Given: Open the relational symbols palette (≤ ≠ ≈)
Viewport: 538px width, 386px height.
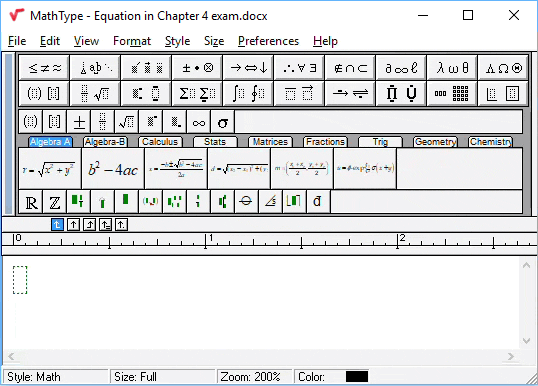Looking at the screenshot, I should coord(44,68).
